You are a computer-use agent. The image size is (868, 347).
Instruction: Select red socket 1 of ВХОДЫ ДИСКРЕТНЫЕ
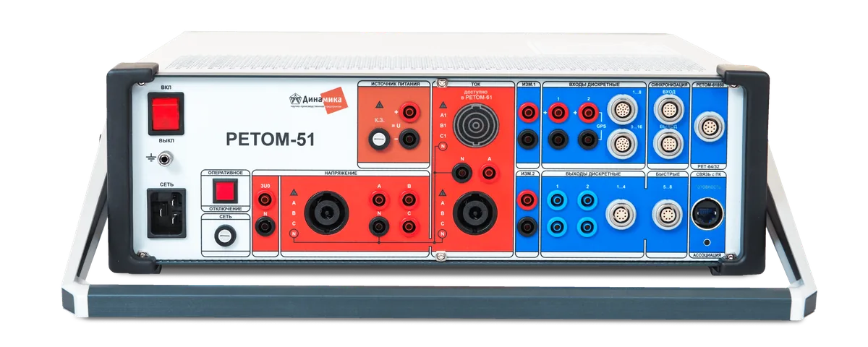tap(558, 111)
